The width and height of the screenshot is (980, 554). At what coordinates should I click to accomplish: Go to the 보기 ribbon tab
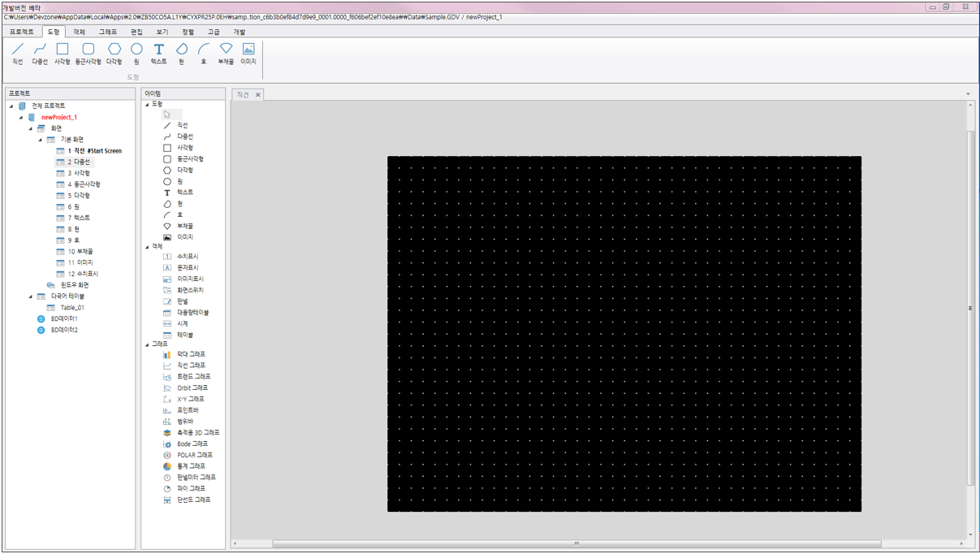[x=162, y=32]
